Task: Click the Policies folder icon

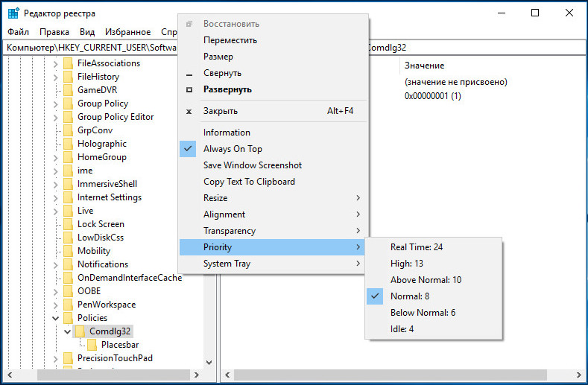Action: click(68, 318)
